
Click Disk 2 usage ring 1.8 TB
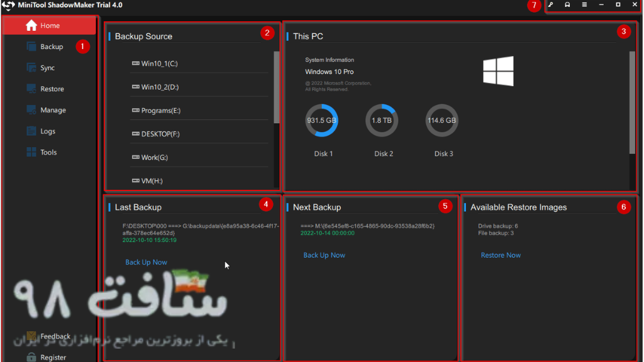coord(382,120)
